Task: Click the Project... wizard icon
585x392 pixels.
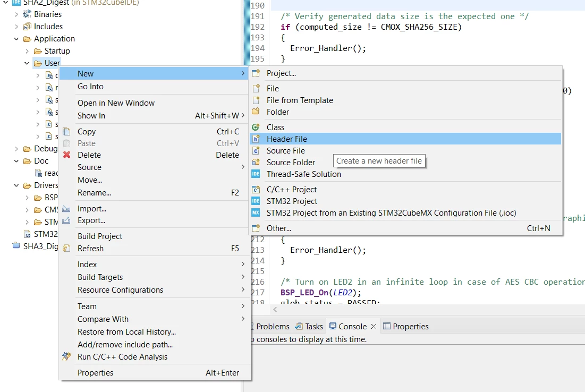Action: 256,73
